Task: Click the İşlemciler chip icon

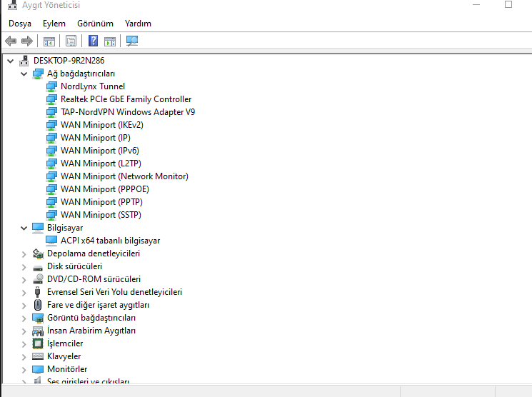Action: (x=38, y=343)
